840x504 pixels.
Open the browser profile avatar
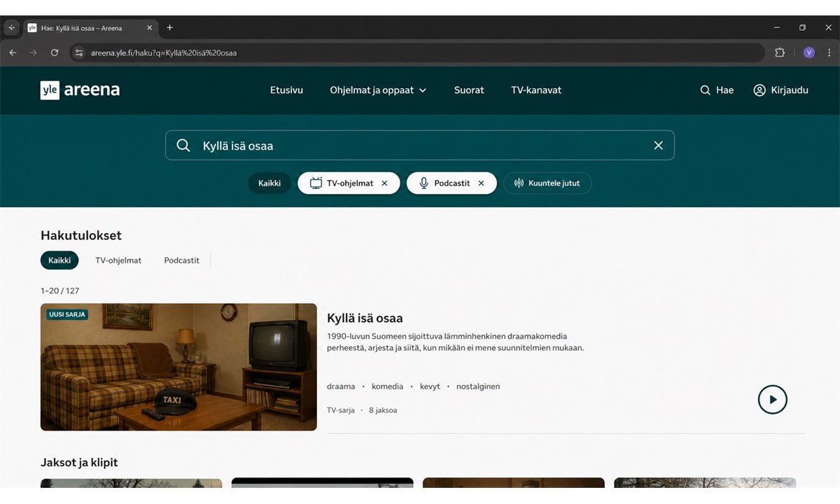coord(809,52)
